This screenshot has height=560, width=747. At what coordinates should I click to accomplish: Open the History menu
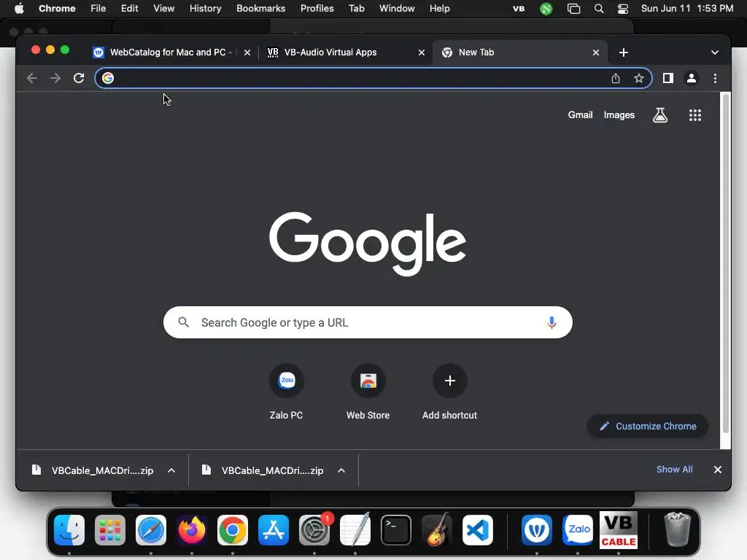[x=205, y=9]
